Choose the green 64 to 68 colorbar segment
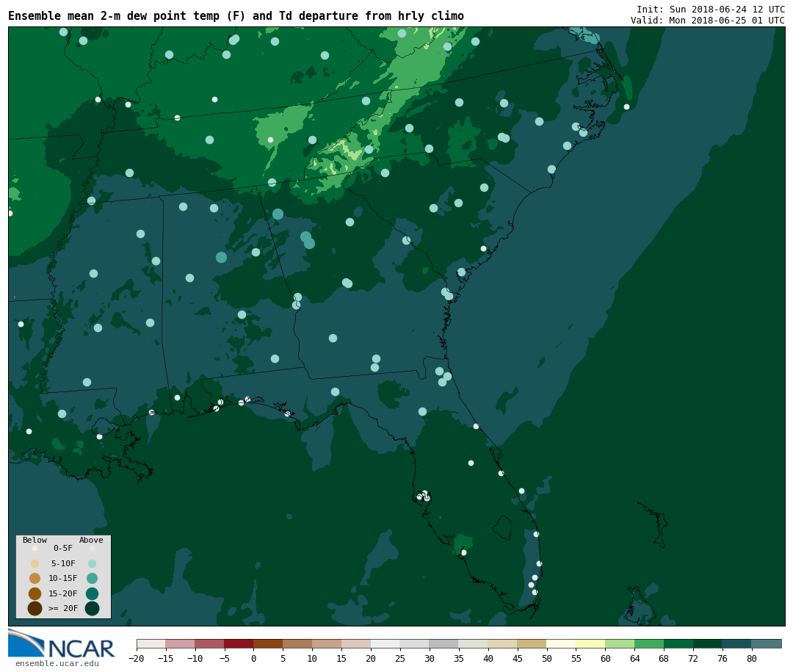The image size is (793, 672). tap(649, 643)
